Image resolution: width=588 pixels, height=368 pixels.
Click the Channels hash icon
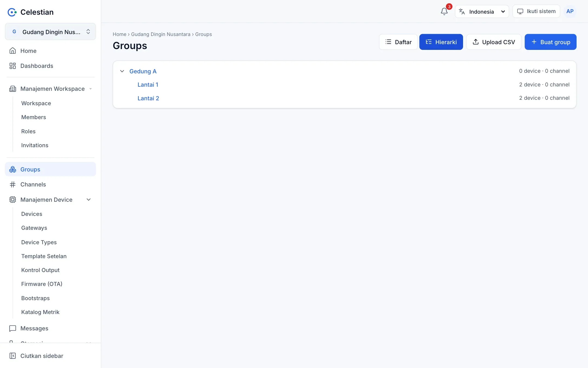tap(13, 185)
